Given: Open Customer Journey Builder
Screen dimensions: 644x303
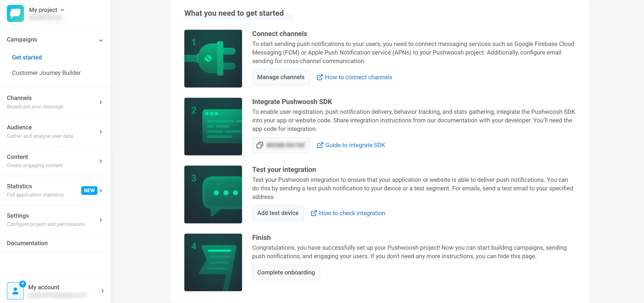Looking at the screenshot, I should [46, 73].
